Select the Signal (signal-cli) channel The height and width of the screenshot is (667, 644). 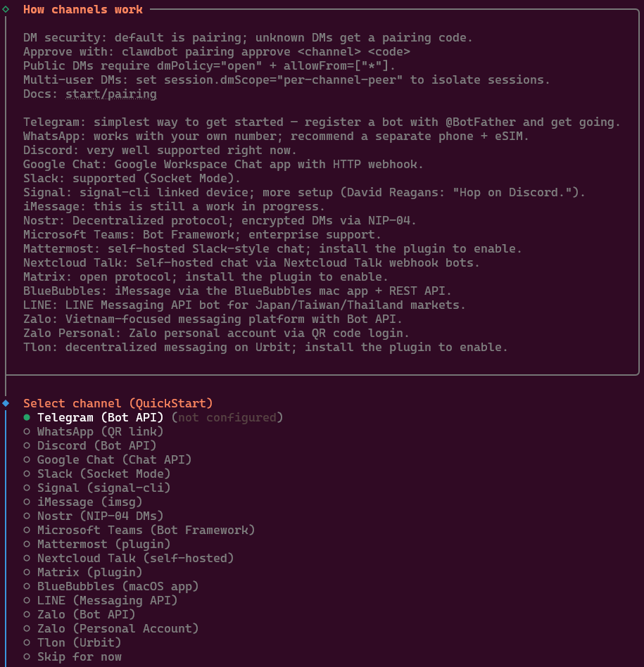103,488
